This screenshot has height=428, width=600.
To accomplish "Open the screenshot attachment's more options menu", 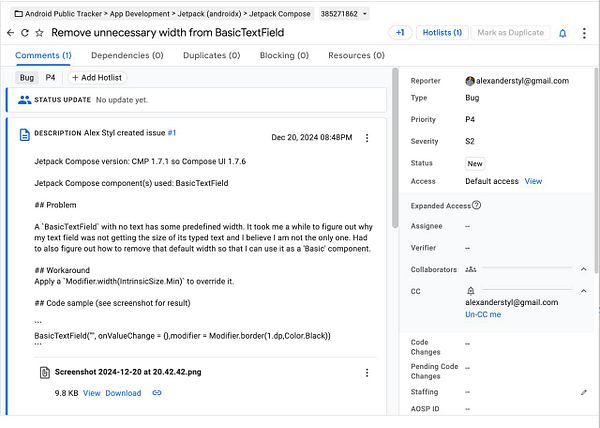I will click(367, 373).
